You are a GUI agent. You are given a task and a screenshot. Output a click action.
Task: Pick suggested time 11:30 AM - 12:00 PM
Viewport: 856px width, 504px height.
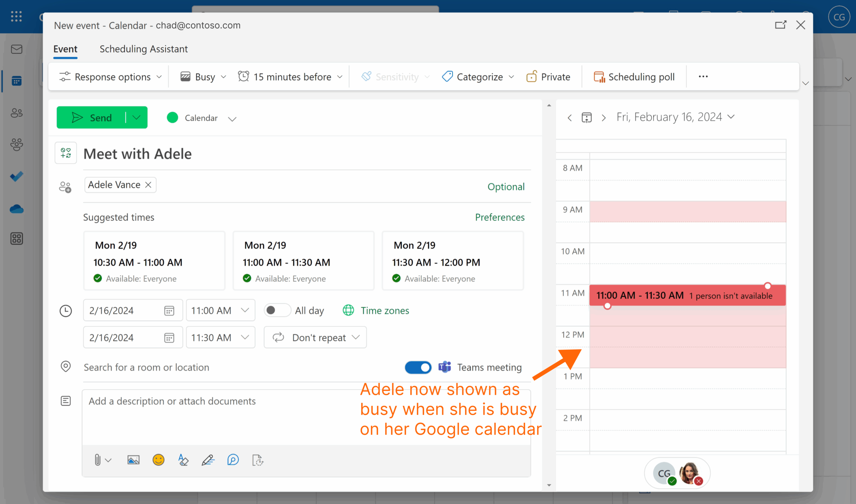[x=453, y=260]
